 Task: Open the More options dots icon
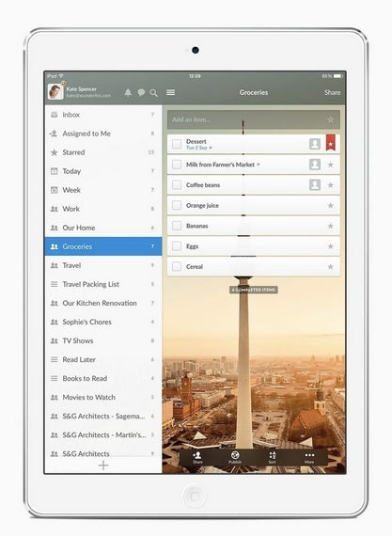pyautogui.click(x=309, y=457)
